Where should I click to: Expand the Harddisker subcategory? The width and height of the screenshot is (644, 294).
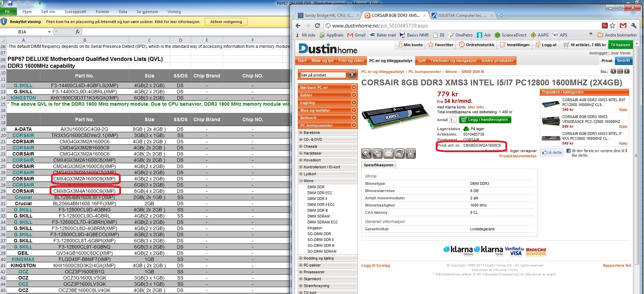pos(301,153)
